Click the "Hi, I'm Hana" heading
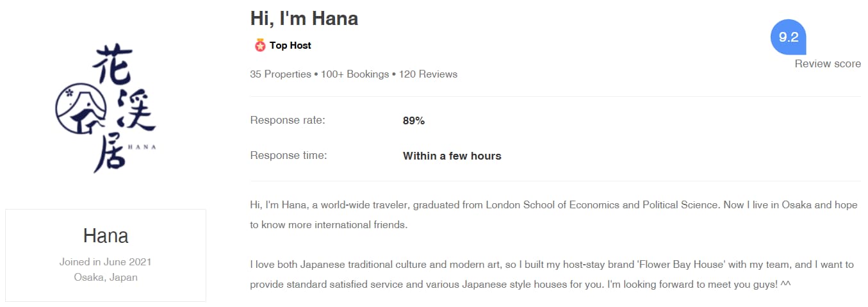The width and height of the screenshot is (868, 307). coord(304,18)
